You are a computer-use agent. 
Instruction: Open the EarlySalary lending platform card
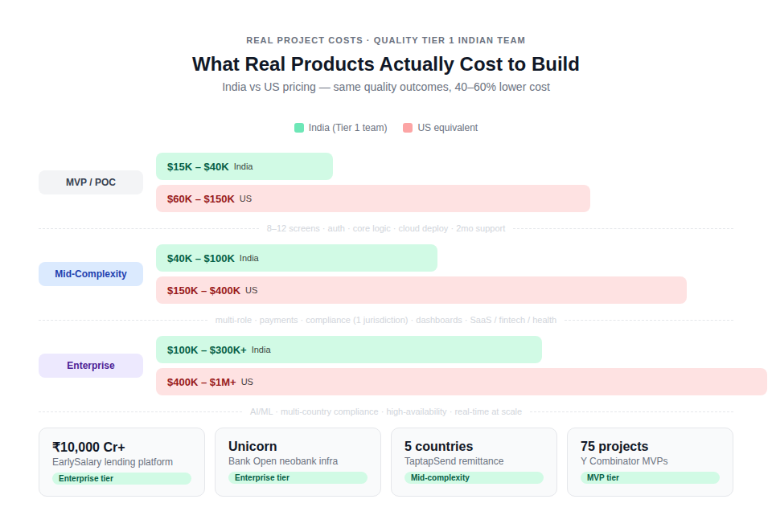[x=121, y=462]
